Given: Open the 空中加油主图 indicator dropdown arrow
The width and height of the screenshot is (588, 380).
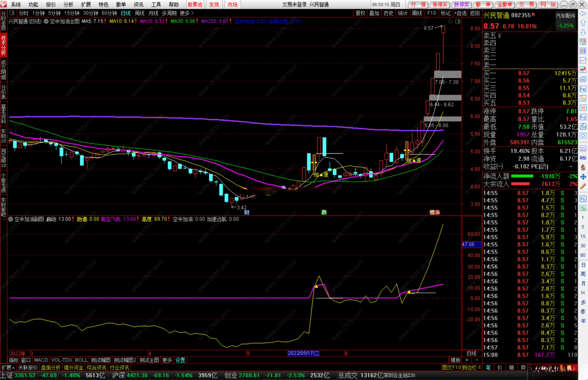Looking at the screenshot, I should (46, 21).
